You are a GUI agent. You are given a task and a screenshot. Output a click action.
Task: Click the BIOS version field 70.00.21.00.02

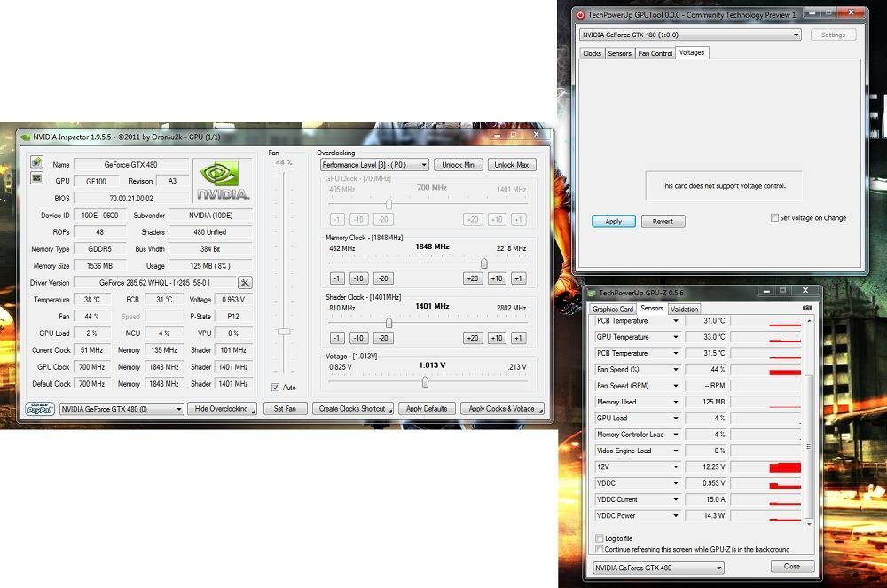[x=131, y=199]
